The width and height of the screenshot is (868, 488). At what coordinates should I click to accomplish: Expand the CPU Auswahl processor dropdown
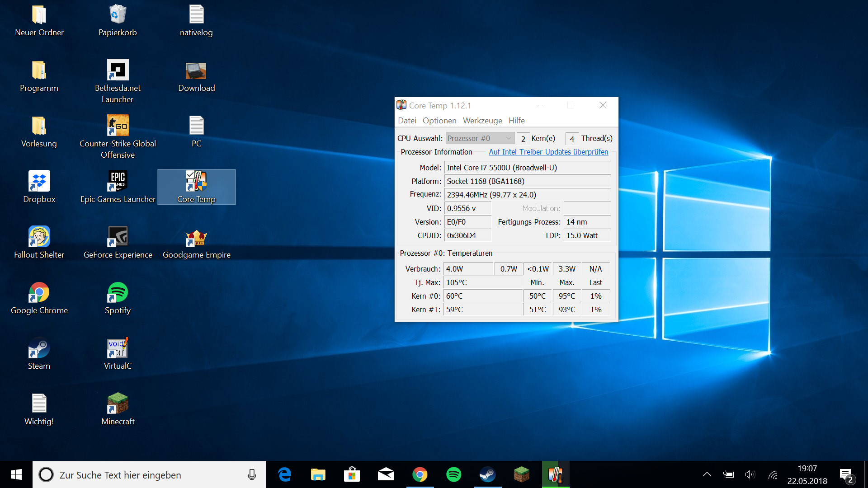(x=480, y=138)
